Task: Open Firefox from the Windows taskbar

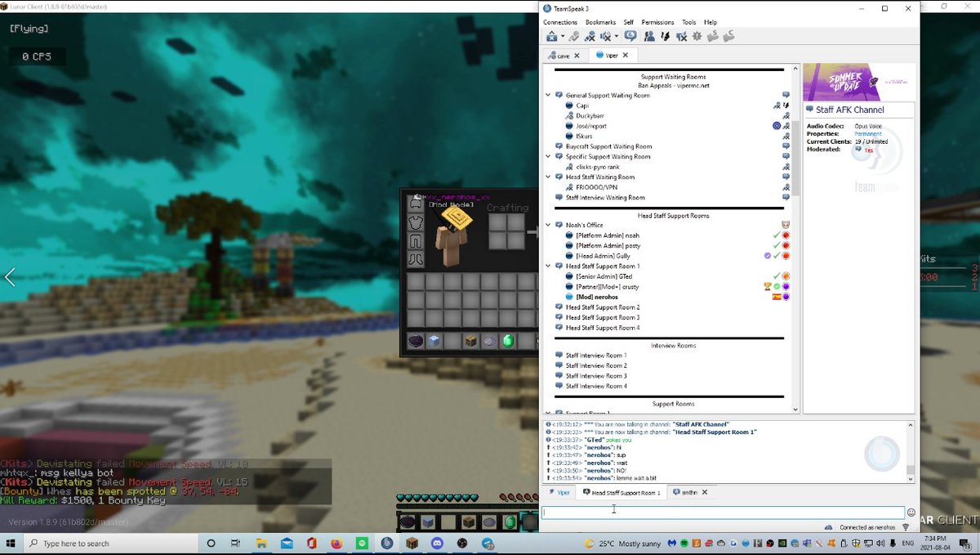Action: coord(336,544)
